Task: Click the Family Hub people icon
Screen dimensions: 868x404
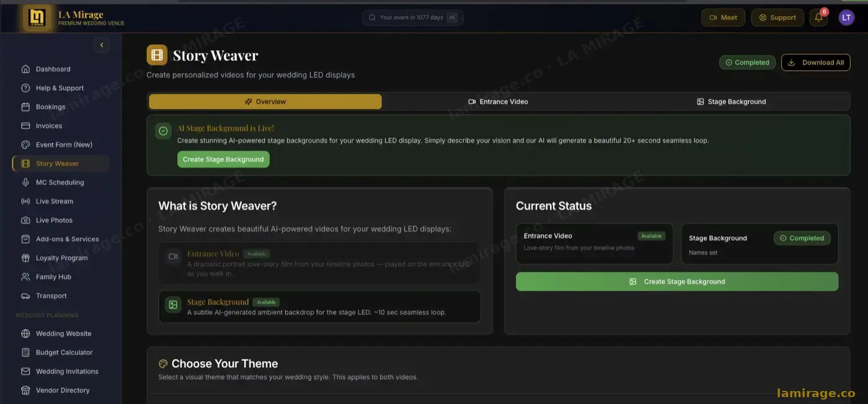Action: (25, 277)
